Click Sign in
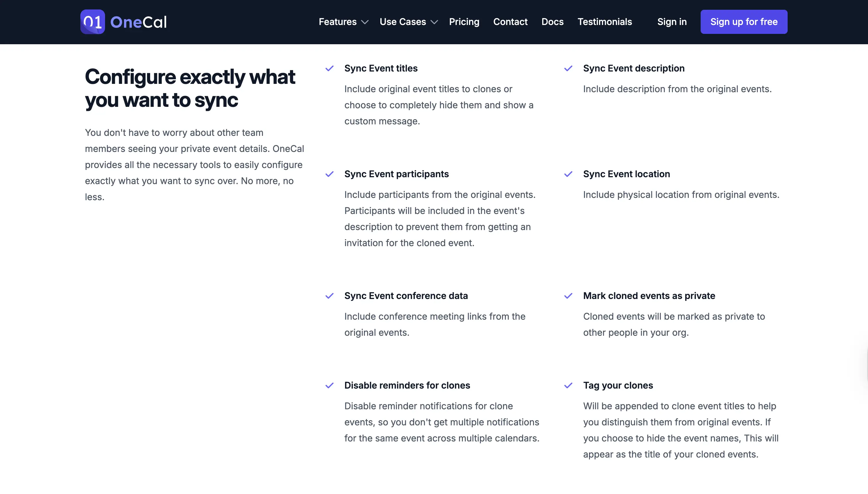 672,22
